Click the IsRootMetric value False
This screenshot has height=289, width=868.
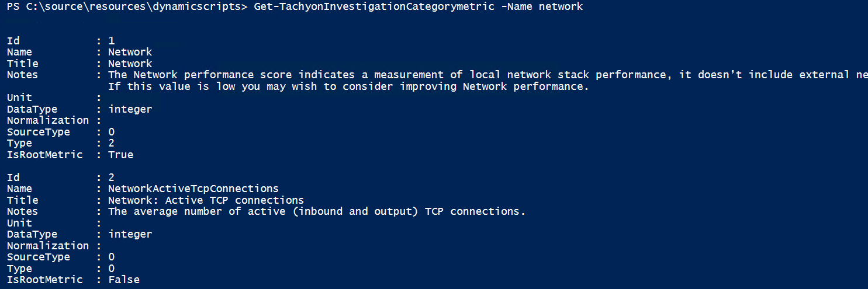coord(124,280)
